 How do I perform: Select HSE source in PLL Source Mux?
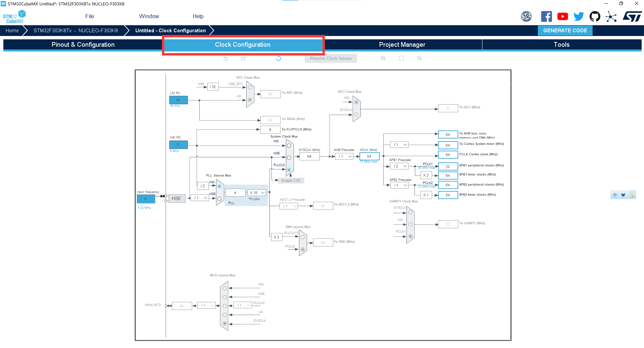point(219,199)
